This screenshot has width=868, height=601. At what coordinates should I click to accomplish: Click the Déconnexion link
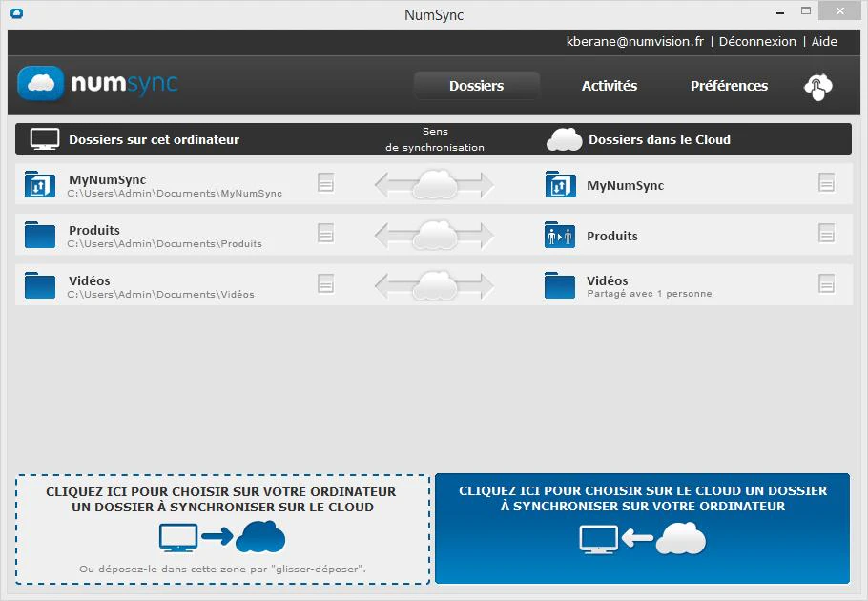pos(757,42)
